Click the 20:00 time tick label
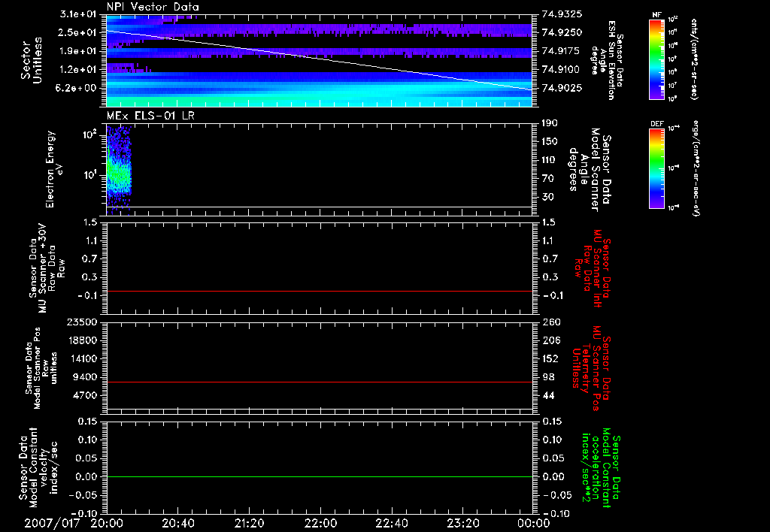Screen dimensions: 770x532 pos(107,523)
